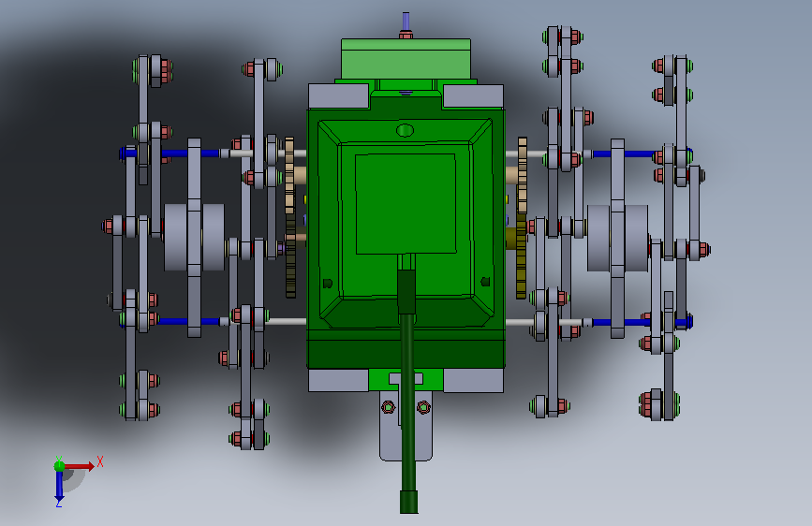Click the blue Z axis arrow of the triad
Viewport: 812px width, 526px height.
pyautogui.click(x=59, y=486)
